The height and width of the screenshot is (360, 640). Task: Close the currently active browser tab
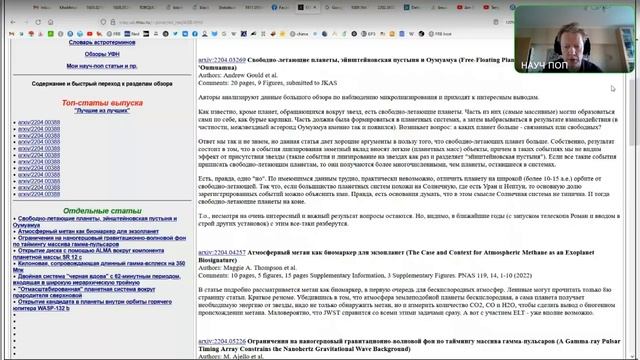click(315, 7)
